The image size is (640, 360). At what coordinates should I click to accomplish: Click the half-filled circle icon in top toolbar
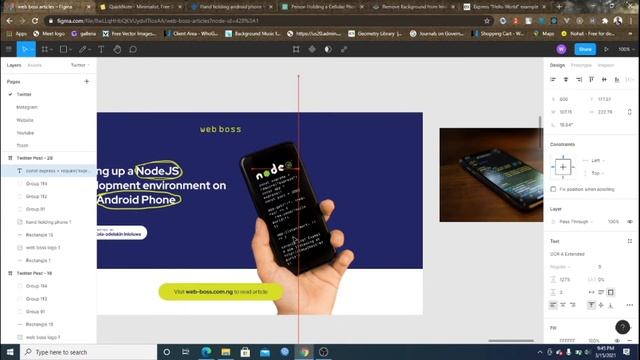pyautogui.click(x=328, y=49)
